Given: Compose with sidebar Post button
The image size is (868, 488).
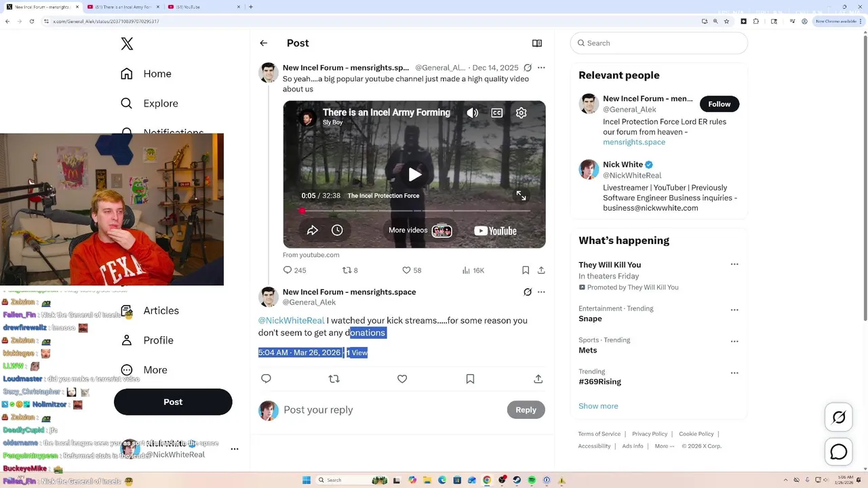Looking at the screenshot, I should [173, 402].
